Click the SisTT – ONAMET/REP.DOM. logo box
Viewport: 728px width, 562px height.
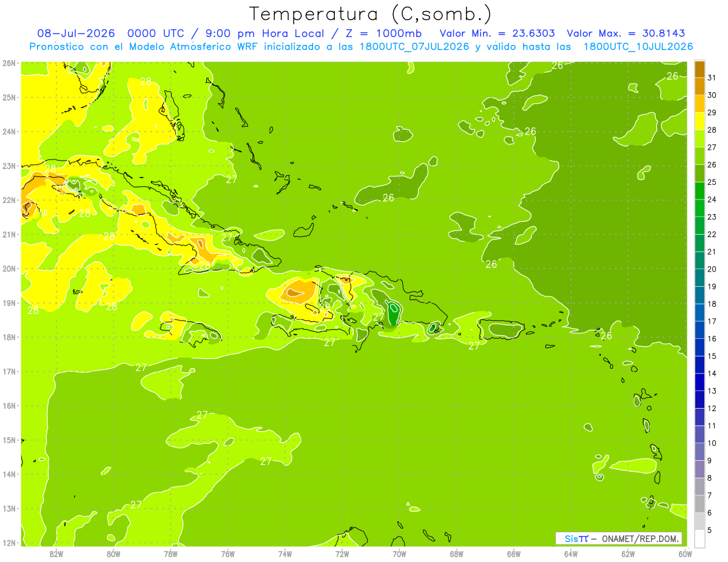(x=619, y=538)
